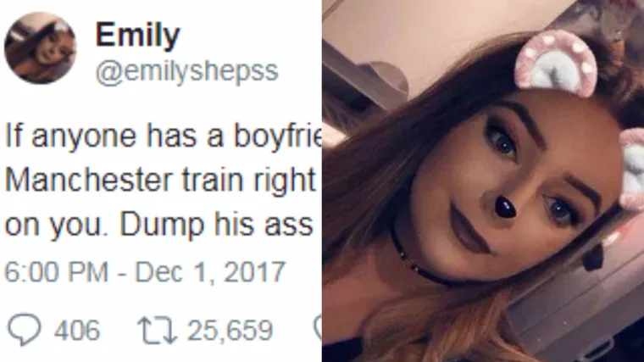Click the cut-off icon after the retweet count
The height and width of the screenshot is (362, 644).
tap(318, 329)
